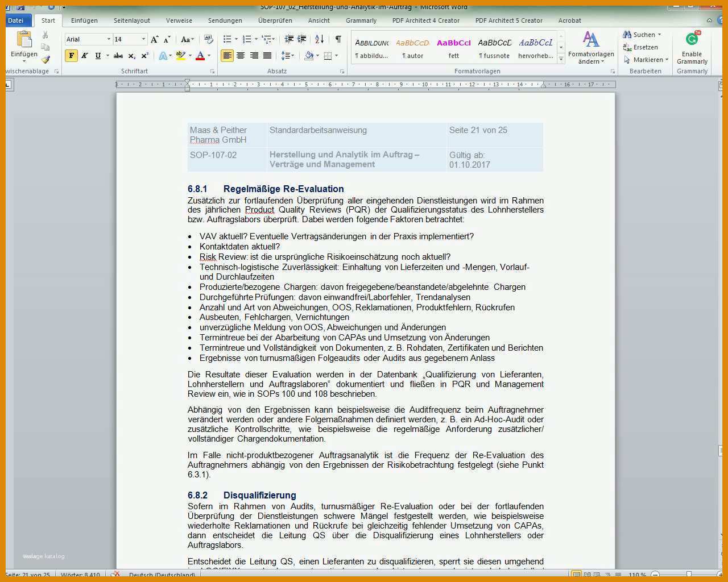Viewport: 728px width, 582px height.
Task: Toggle centered text alignment
Action: pyautogui.click(x=241, y=56)
